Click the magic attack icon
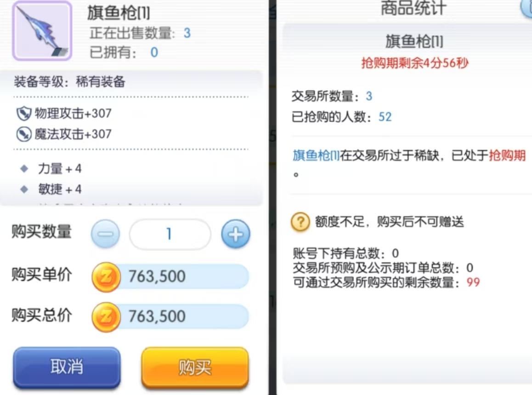Viewport: 532px width, 395px height. [x=24, y=134]
